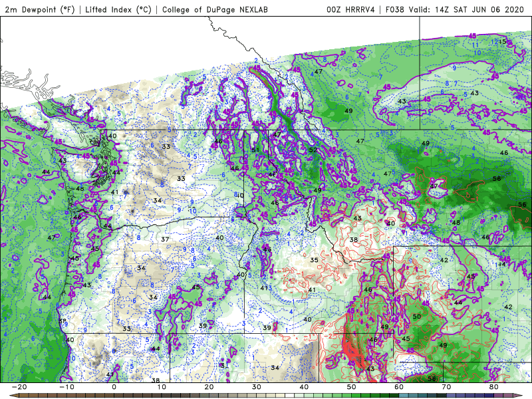The image size is (532, 399).
Task: Click the 30 label on the color scale
Action: click(257, 387)
